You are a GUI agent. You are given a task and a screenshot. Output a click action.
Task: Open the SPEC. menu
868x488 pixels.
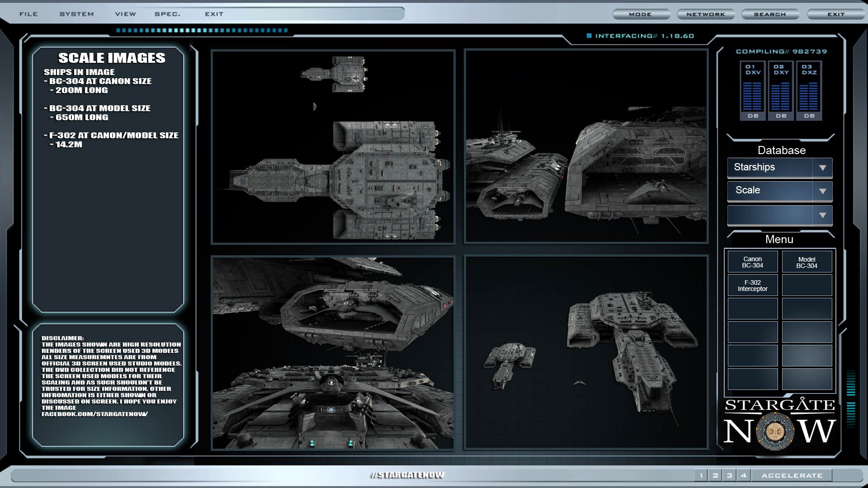click(167, 14)
